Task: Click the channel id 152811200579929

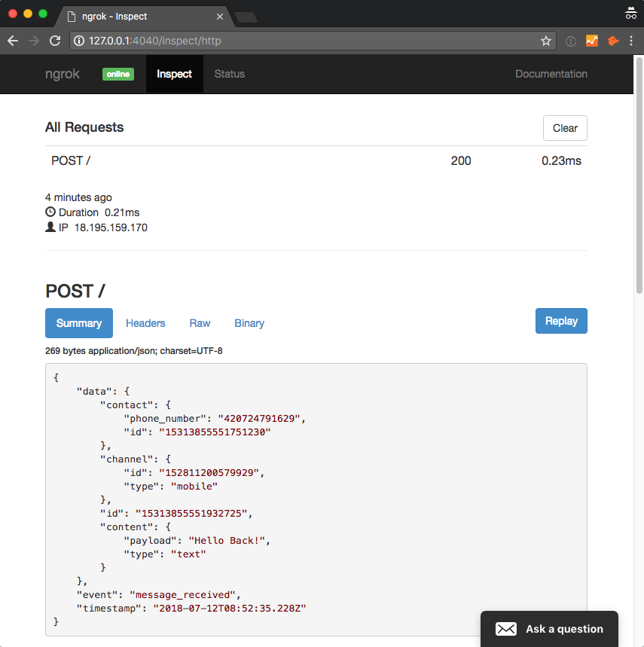Action: [x=209, y=472]
